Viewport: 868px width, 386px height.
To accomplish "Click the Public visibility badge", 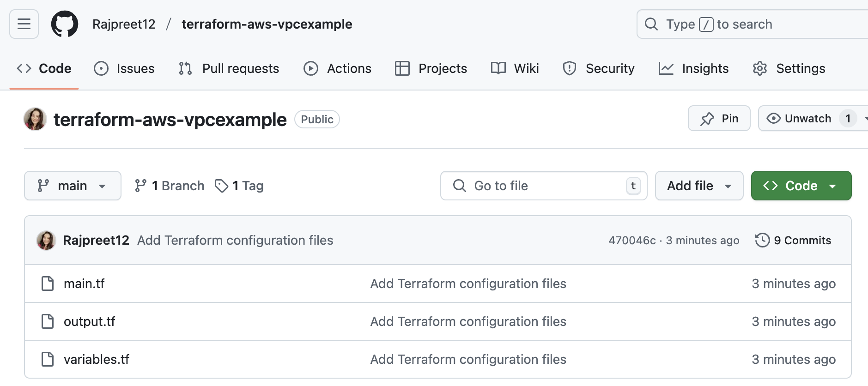I will 317,119.
